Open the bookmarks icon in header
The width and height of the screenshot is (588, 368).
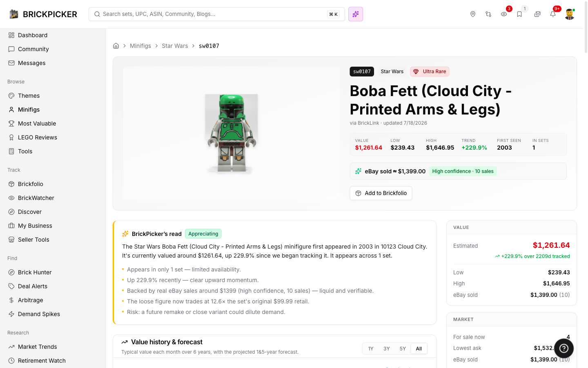tap(519, 14)
